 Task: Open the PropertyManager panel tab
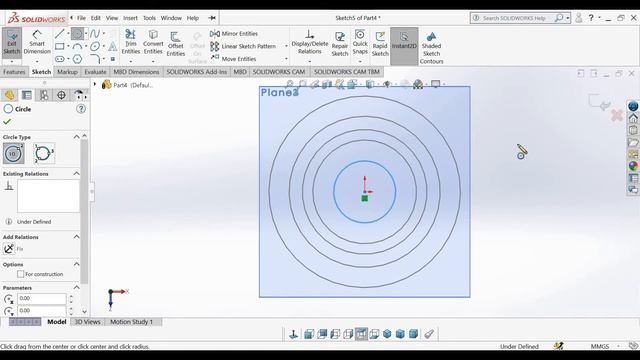(27, 95)
